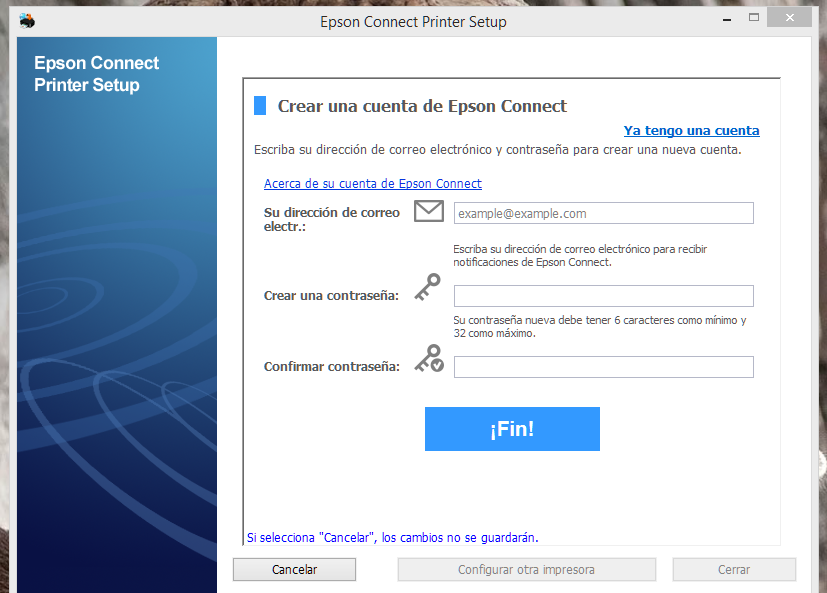Screen dimensions: 827x593
Task: Click the key icon beside Crear una contraseña
Action: pyautogui.click(x=428, y=287)
